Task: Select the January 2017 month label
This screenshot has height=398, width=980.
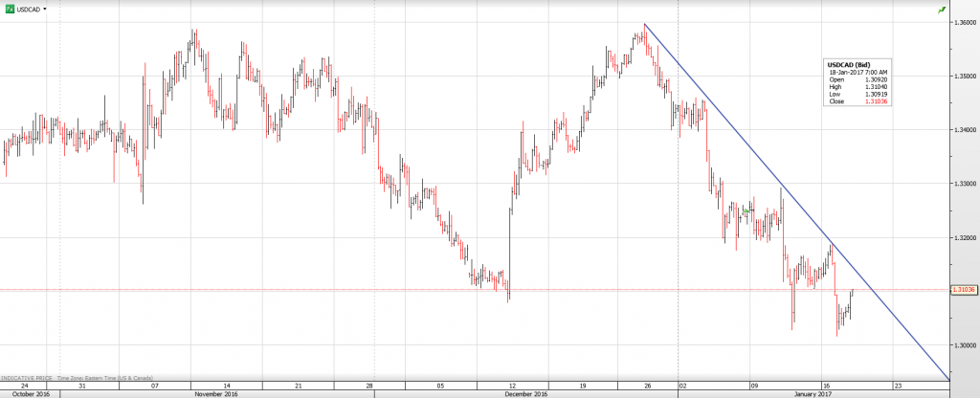Action: point(813,393)
